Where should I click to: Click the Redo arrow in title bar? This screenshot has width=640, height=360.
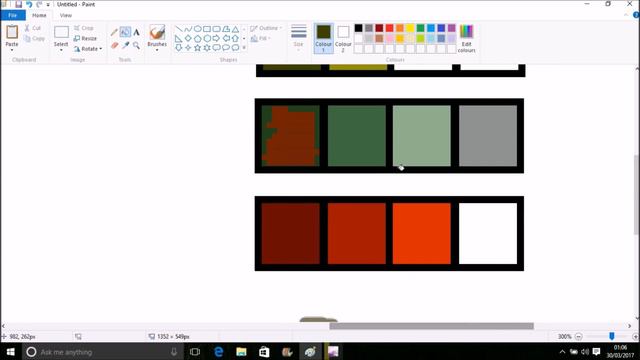pyautogui.click(x=39, y=4)
